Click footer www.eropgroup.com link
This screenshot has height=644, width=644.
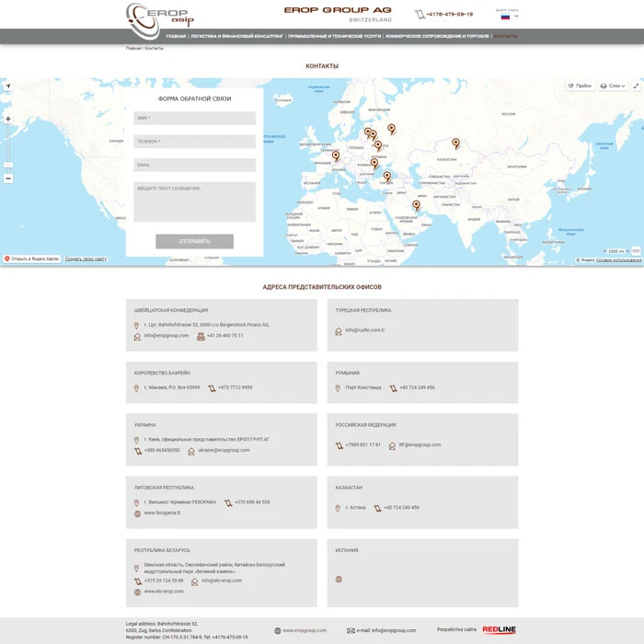coord(305,630)
